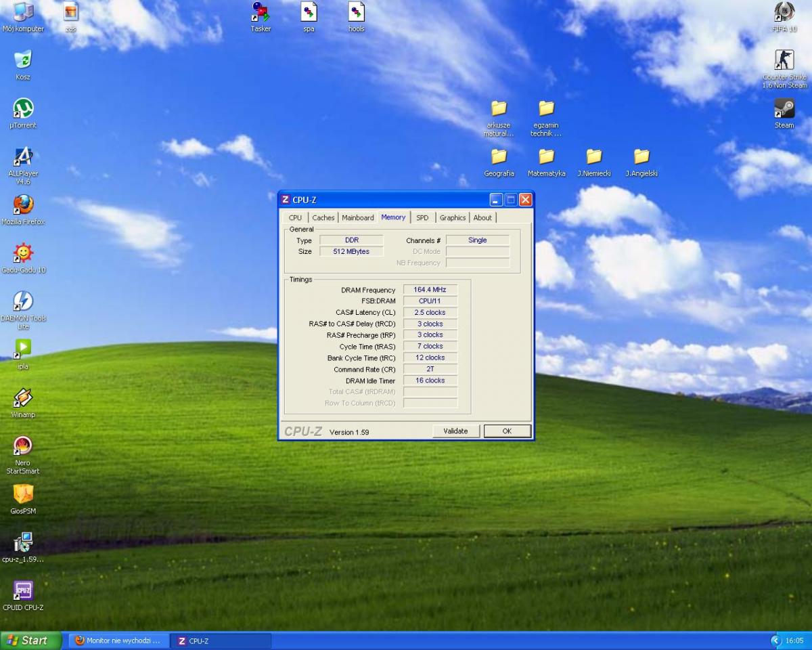Click the Validate button
Viewport: 812px width, 650px height.
pos(455,431)
